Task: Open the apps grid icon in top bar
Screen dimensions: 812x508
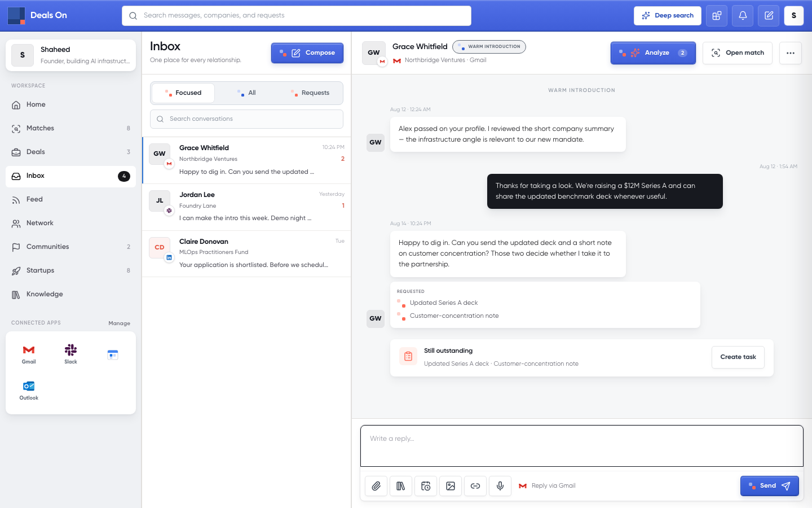Action: 717,16
